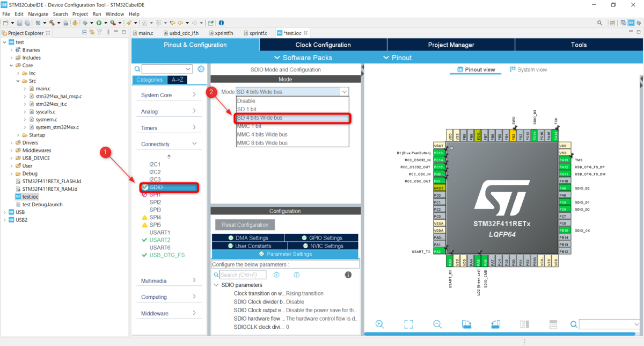
Task: Switch peripheral list to A->Z
Action: (177, 80)
